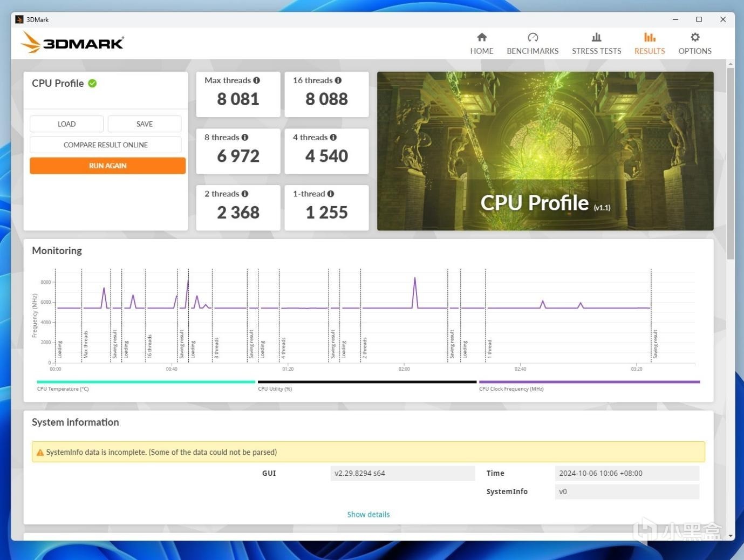The width and height of the screenshot is (744, 560).
Task: Click the scrollbar up arrow
Action: click(731, 64)
